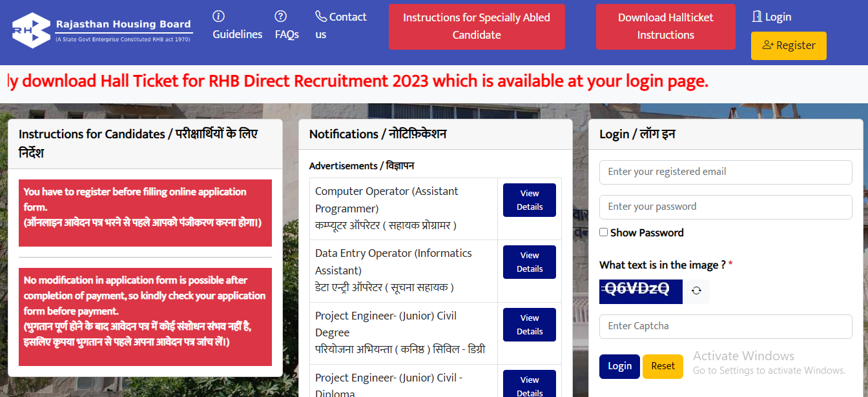Open Download Hallticket Instructions

[x=665, y=26]
